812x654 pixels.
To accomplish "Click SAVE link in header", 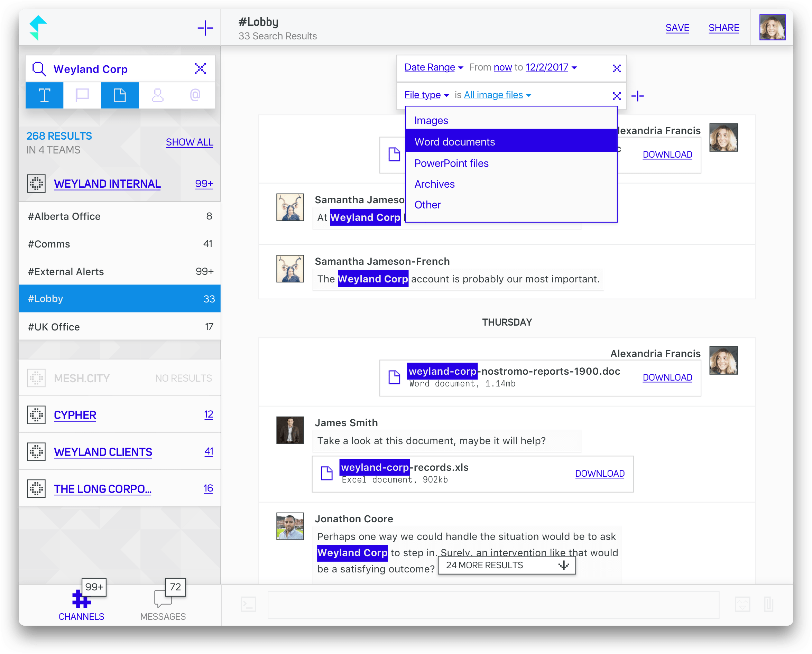I will tap(677, 28).
